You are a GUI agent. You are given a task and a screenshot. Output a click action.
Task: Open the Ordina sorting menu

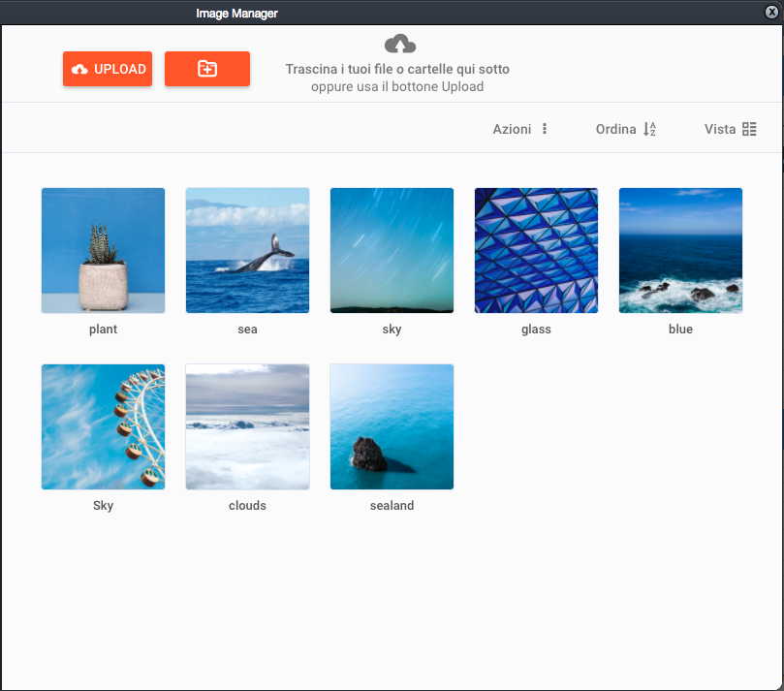tap(616, 128)
